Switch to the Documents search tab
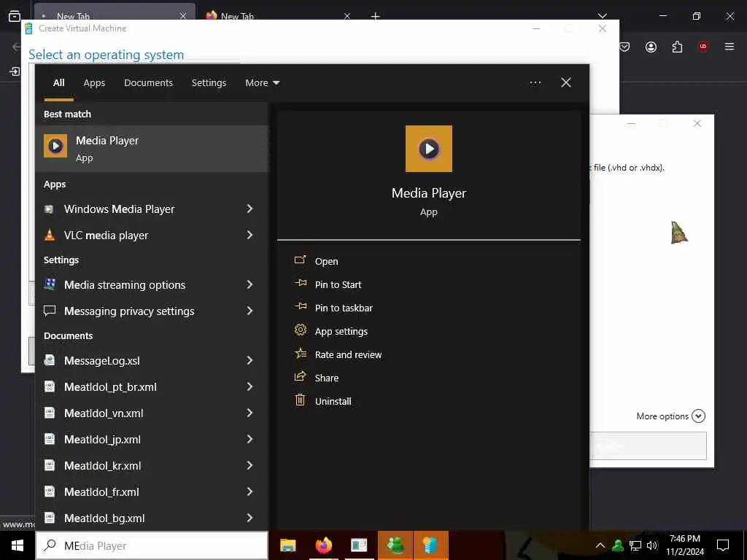Image resolution: width=747 pixels, height=560 pixels. [x=148, y=83]
